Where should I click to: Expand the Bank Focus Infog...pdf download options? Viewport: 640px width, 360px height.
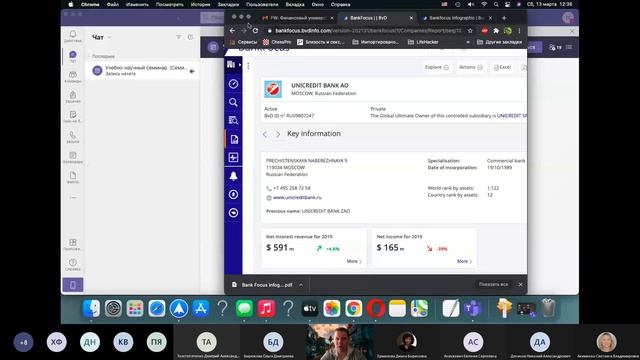301,285
